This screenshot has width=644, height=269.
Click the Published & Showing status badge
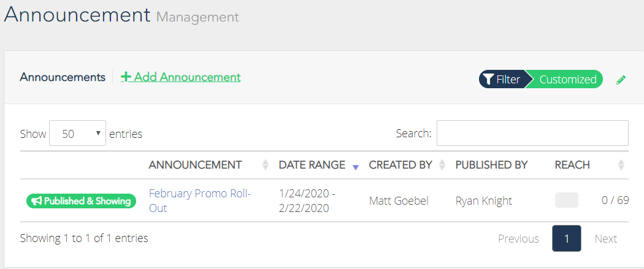click(81, 201)
